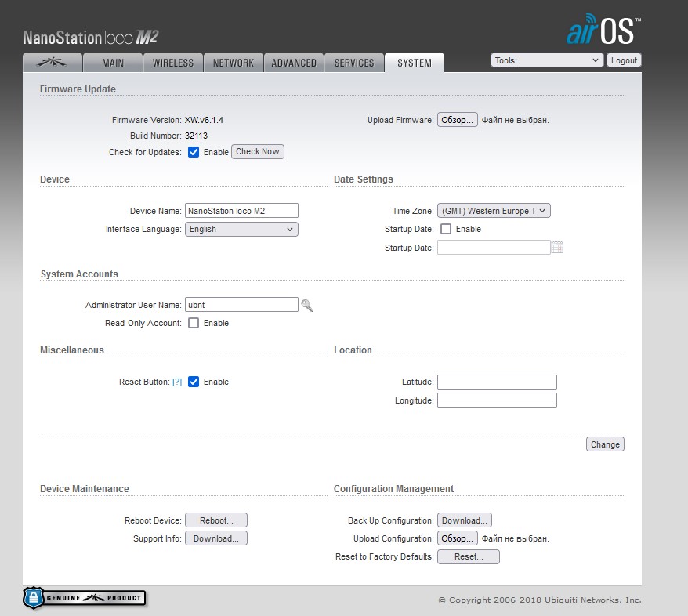Click the Ubiquiti Networks copyright text
Viewport: 688px width, 616px height.
(540, 600)
